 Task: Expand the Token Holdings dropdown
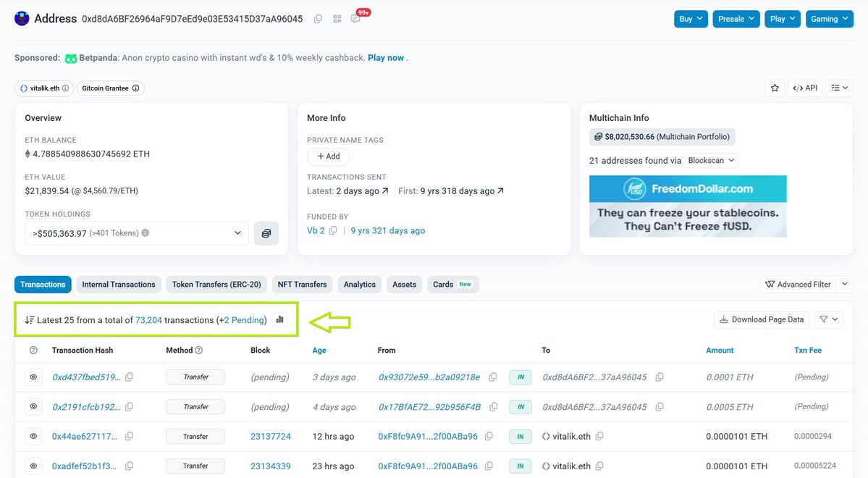pyautogui.click(x=237, y=232)
